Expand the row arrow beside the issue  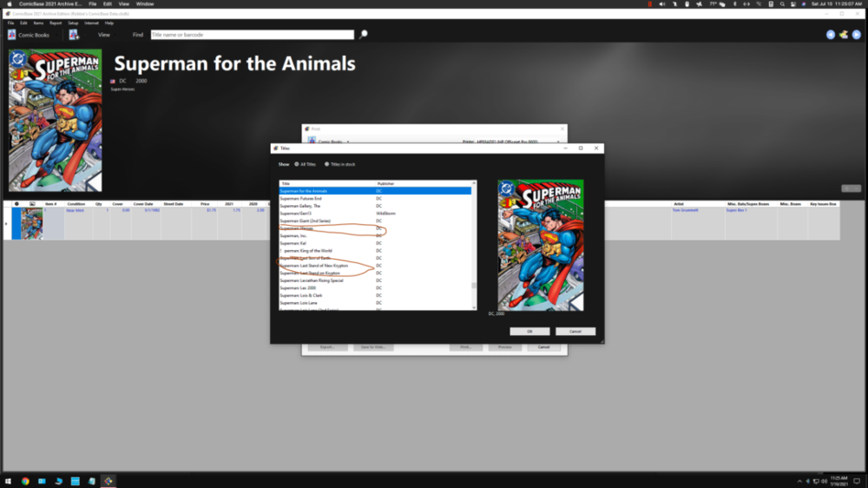point(7,224)
